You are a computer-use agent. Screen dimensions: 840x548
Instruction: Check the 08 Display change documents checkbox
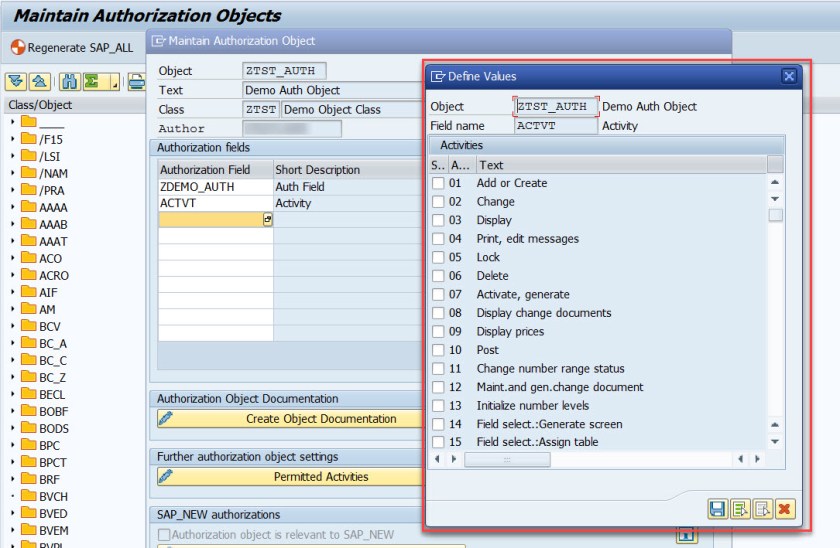tap(438, 313)
